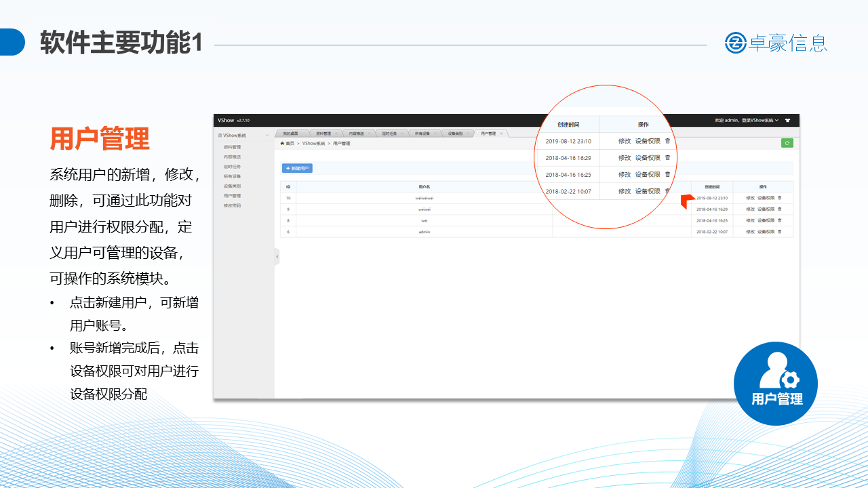The image size is (868, 488).
Task: Close the 资料管理 tab with its X
Action: 336,134
